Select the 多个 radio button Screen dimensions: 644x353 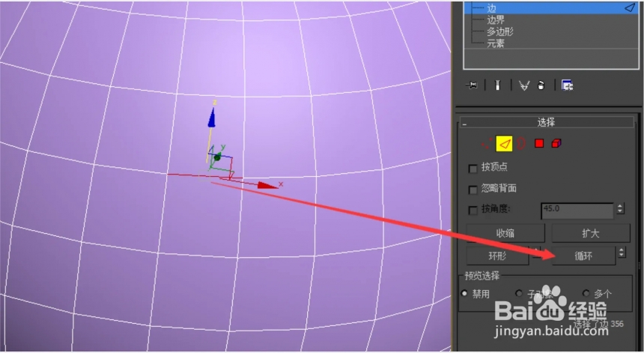pos(586,293)
